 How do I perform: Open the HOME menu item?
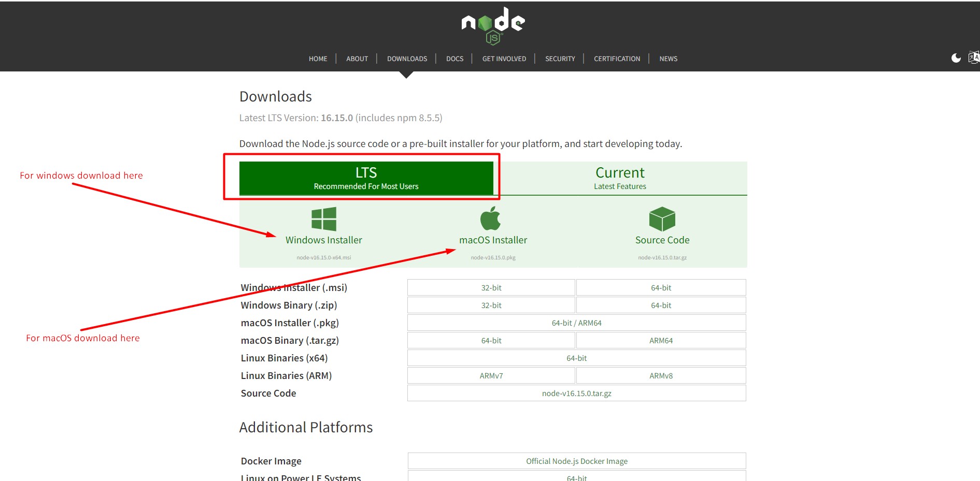coord(318,59)
